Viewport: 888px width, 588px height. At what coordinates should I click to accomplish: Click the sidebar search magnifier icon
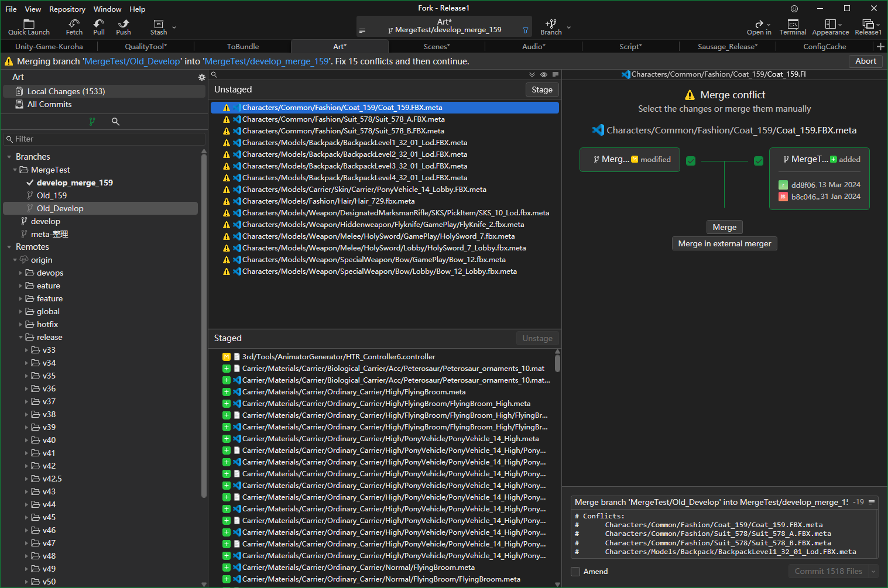[115, 122]
